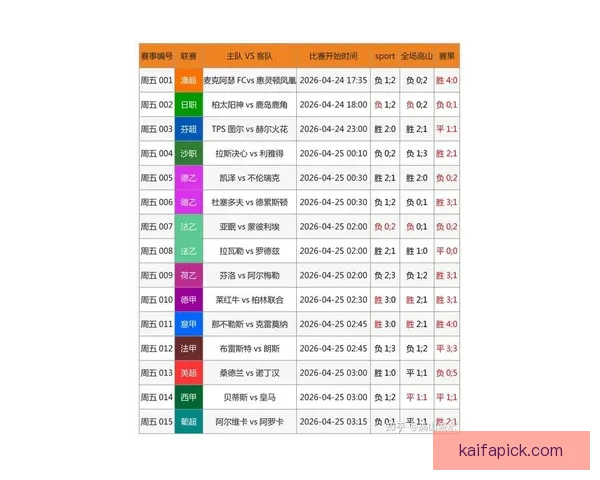Click the 胜 4:0 result in row 011
The height and width of the screenshot is (480, 600).
(447, 324)
